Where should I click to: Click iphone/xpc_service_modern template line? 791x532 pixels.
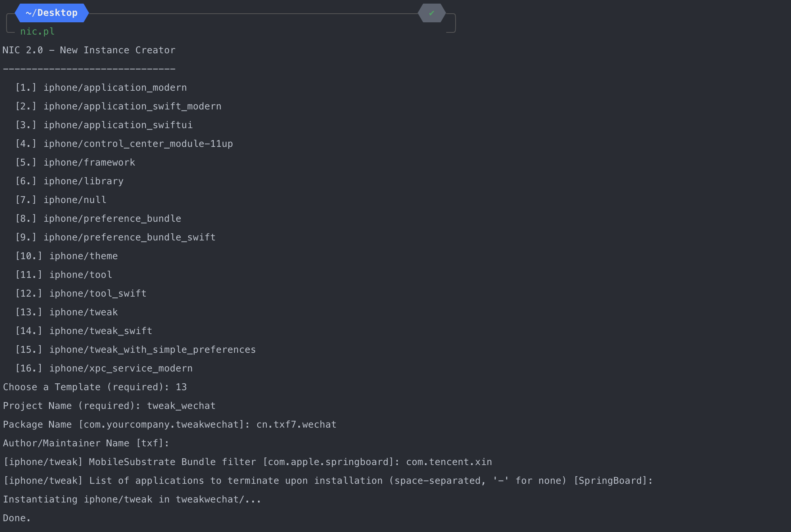coord(104,368)
